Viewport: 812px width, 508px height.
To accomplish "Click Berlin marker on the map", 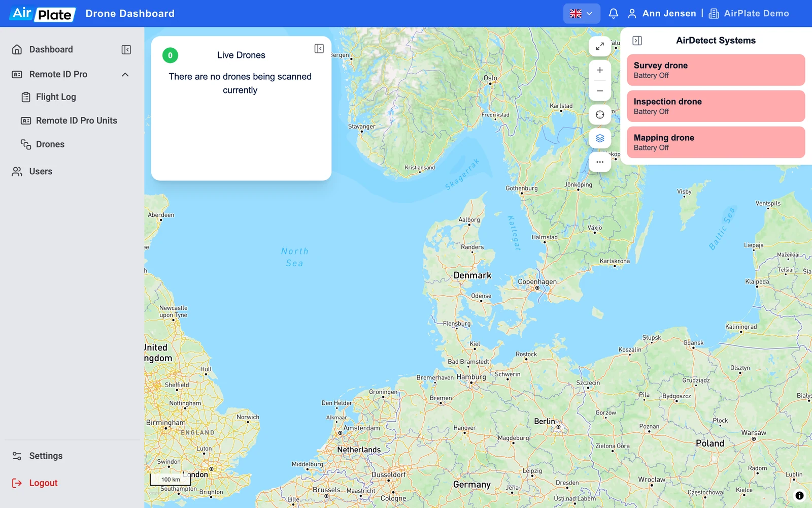I will [558, 427].
